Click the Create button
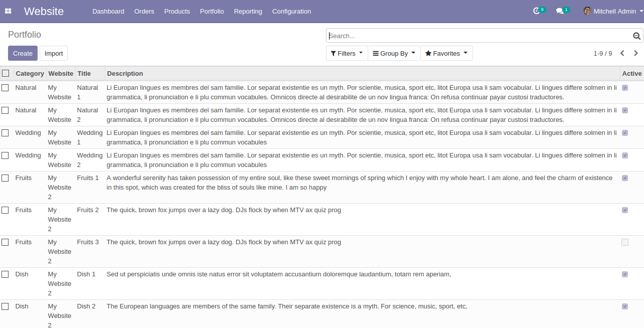 tap(23, 53)
